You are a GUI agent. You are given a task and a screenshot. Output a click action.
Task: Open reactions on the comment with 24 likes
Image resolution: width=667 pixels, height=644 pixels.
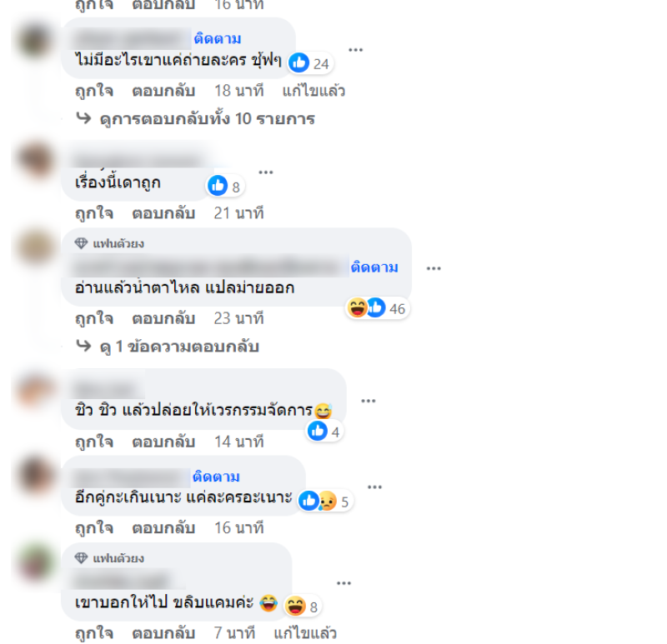coord(310,63)
